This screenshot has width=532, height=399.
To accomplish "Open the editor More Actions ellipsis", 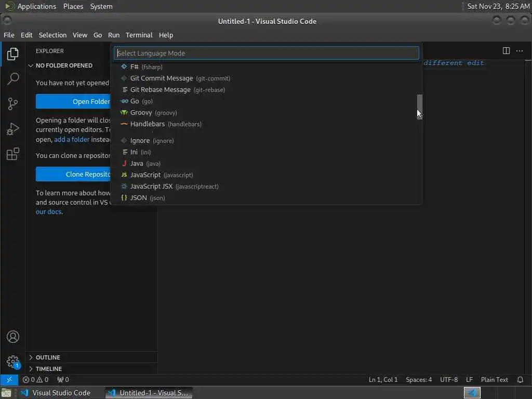I will coord(520,51).
